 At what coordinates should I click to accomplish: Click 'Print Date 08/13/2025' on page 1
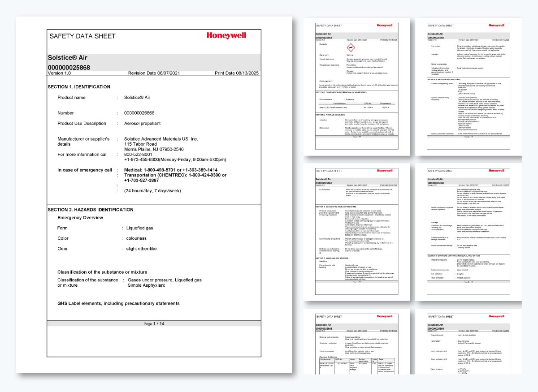(x=237, y=73)
